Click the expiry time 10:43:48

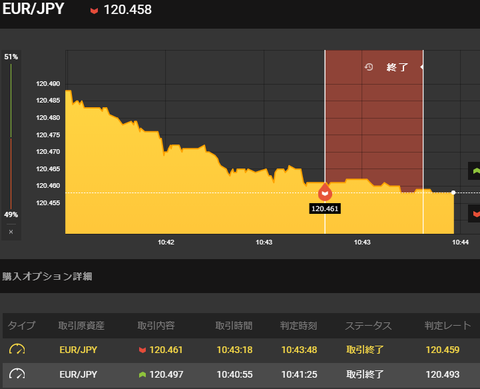click(x=299, y=350)
